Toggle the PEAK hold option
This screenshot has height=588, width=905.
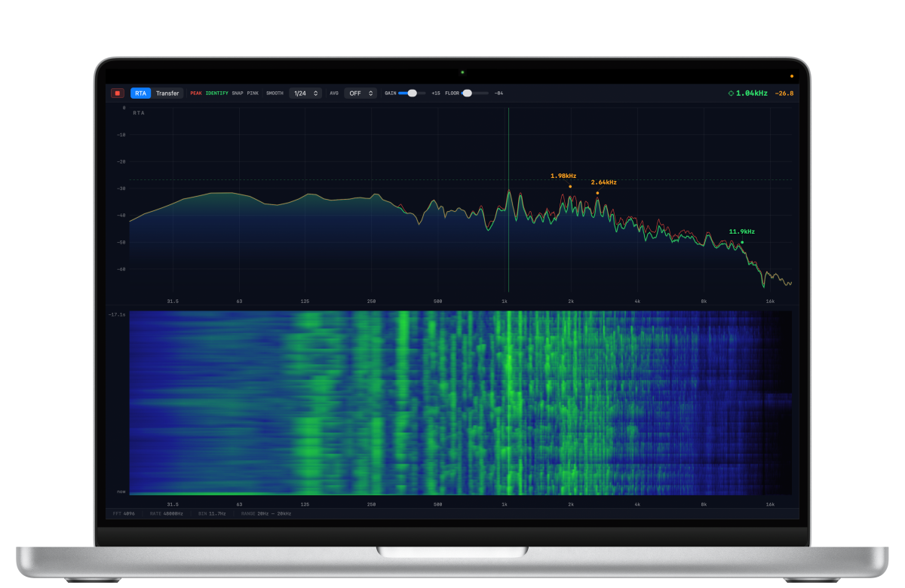196,93
